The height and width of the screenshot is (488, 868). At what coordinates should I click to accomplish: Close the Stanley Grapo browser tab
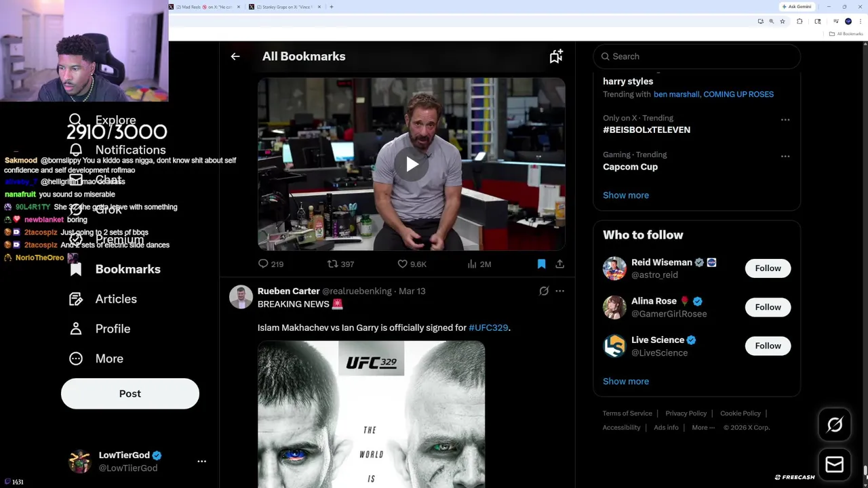(x=319, y=7)
